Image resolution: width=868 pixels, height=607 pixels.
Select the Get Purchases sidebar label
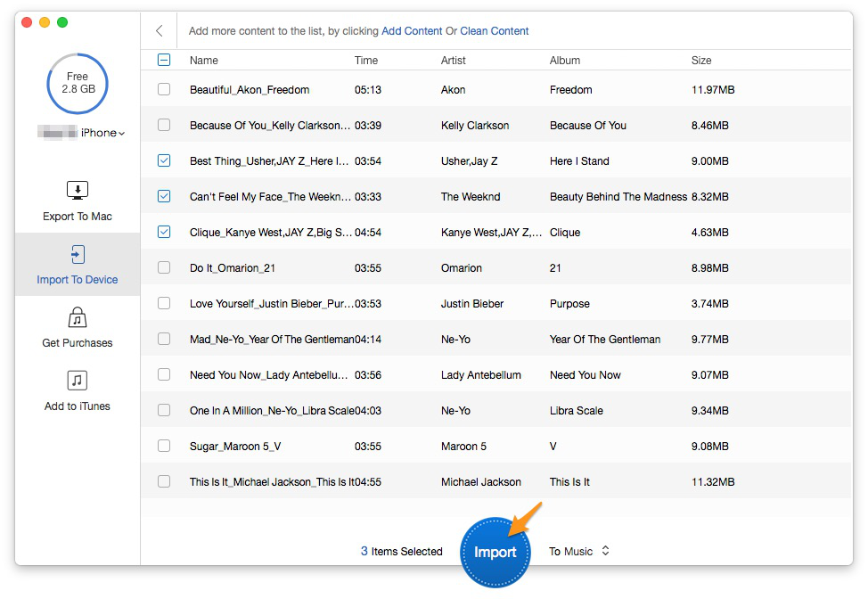click(78, 343)
